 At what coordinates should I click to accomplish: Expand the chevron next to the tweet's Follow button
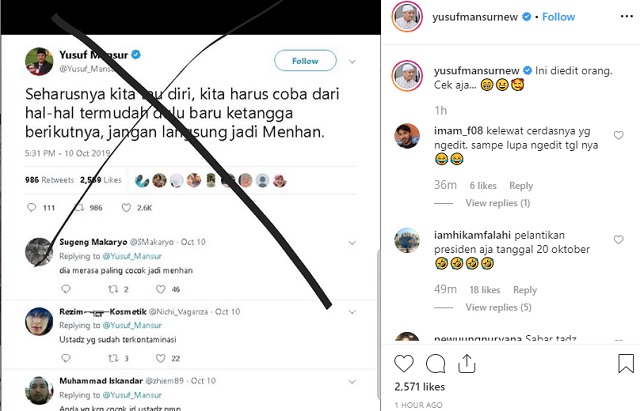(352, 61)
